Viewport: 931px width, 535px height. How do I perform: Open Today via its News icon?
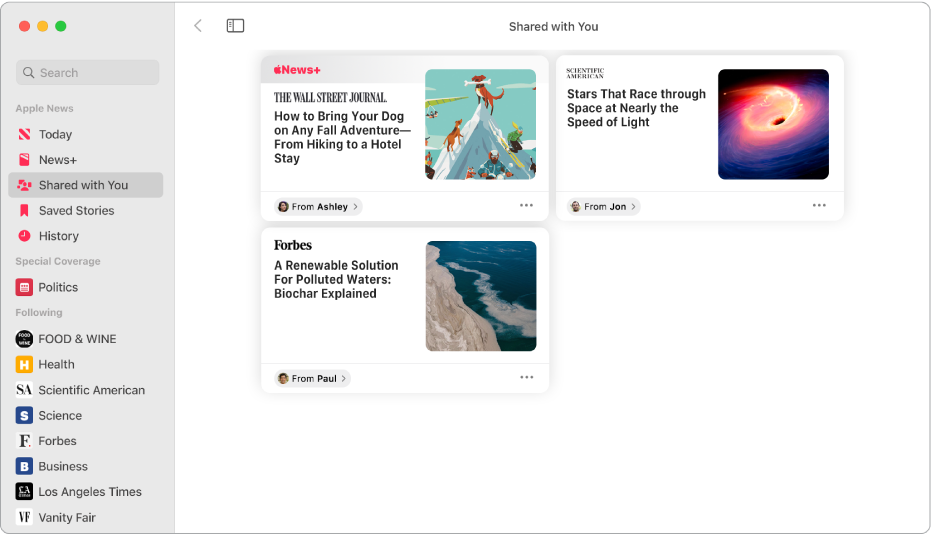[x=24, y=134]
